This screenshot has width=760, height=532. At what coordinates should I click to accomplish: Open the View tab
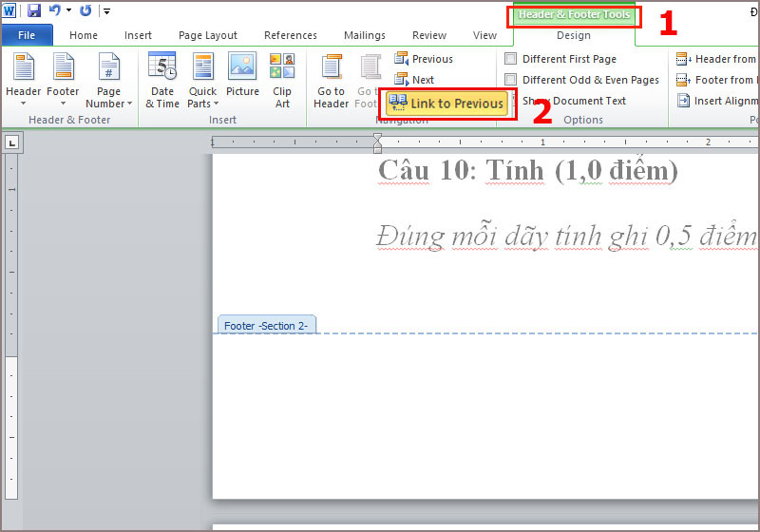point(484,35)
